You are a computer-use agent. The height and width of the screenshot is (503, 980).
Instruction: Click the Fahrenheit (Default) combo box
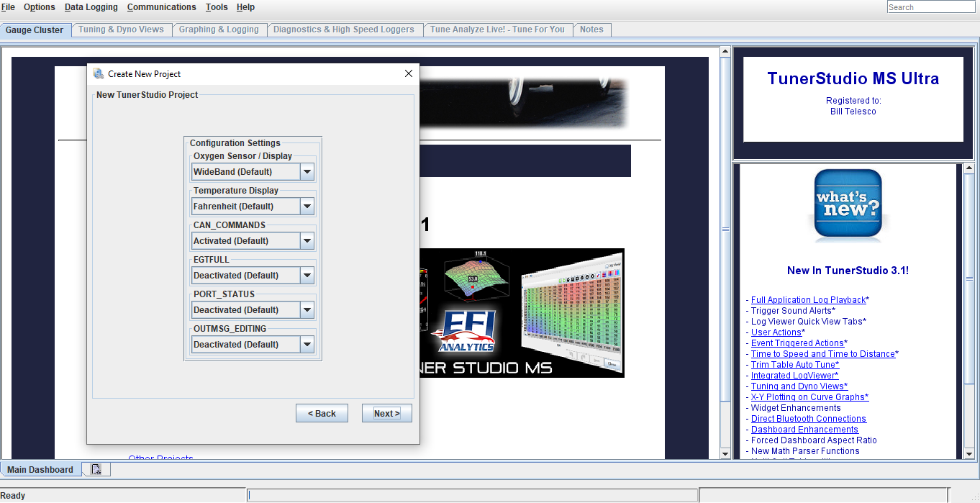pyautogui.click(x=253, y=207)
